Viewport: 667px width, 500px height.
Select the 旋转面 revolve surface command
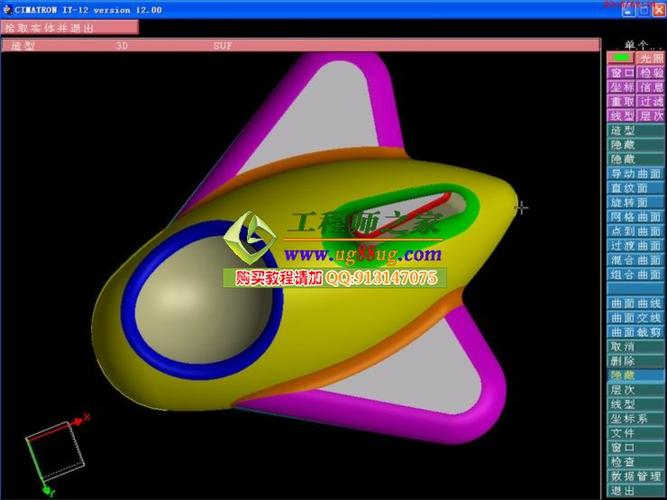click(x=636, y=203)
